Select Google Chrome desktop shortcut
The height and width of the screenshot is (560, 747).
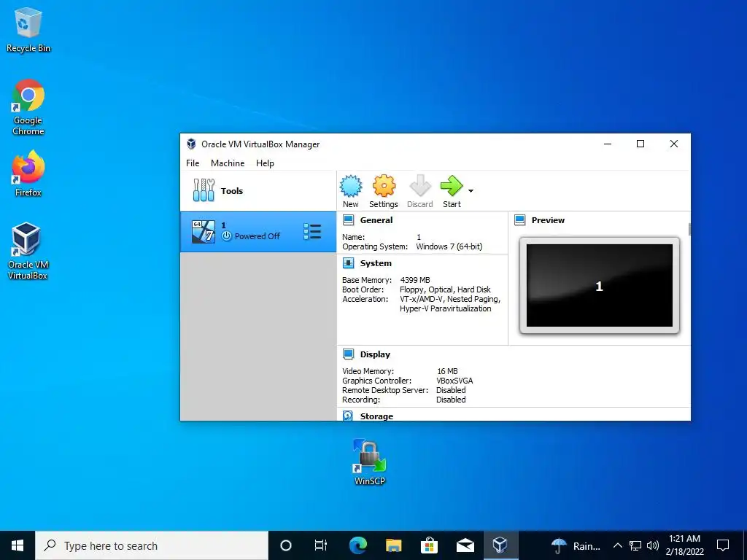point(28,108)
